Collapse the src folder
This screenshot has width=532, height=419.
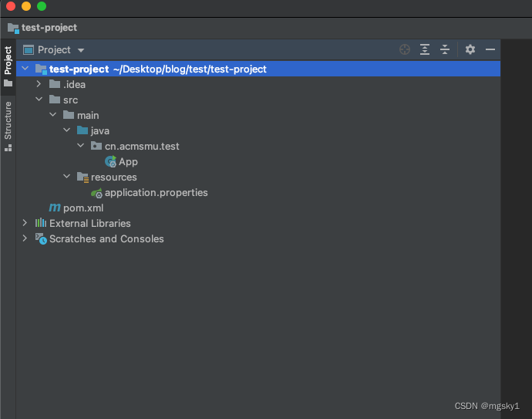39,100
